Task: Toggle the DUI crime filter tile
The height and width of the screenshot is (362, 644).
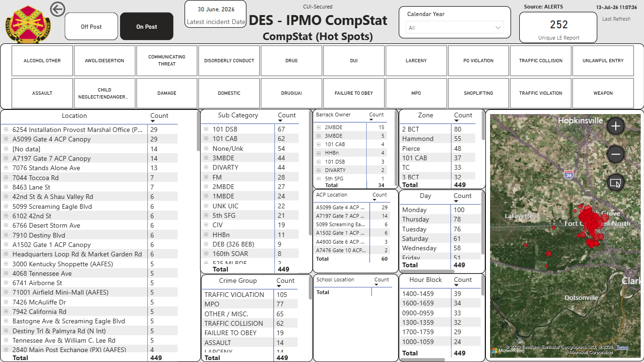Action: [354, 61]
